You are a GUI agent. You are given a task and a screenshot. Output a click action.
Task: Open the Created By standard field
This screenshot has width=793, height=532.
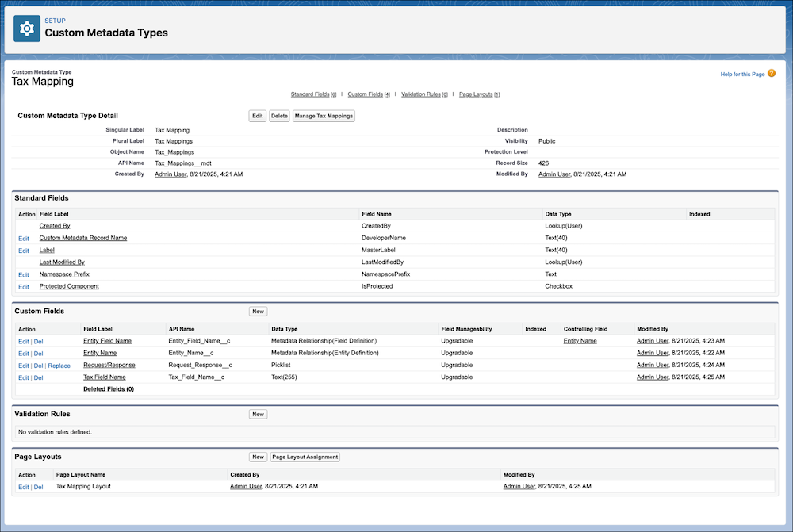tap(55, 226)
